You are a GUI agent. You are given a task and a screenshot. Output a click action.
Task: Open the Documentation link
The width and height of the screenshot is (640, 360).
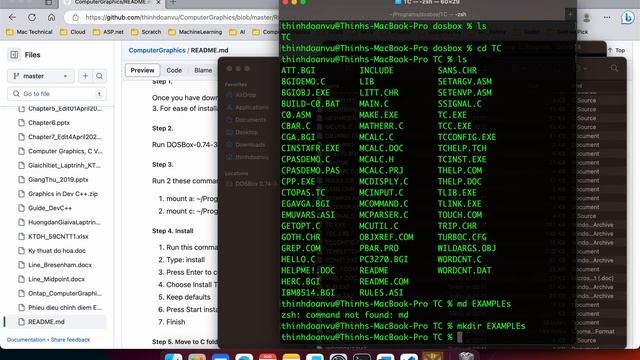pos(26,340)
